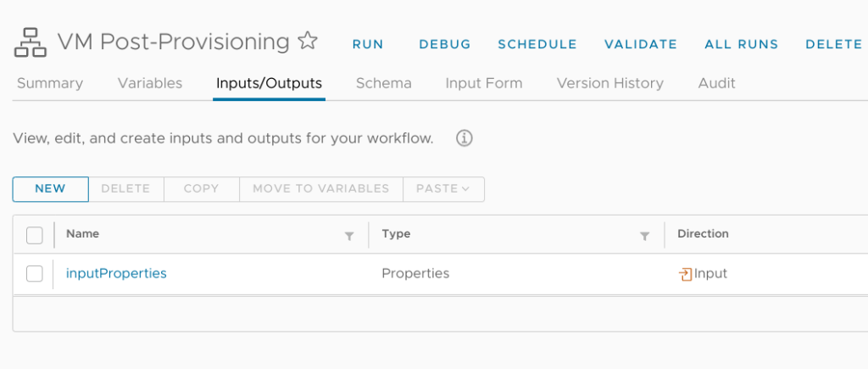Open the Variables tab
The width and height of the screenshot is (868, 369).
point(150,83)
